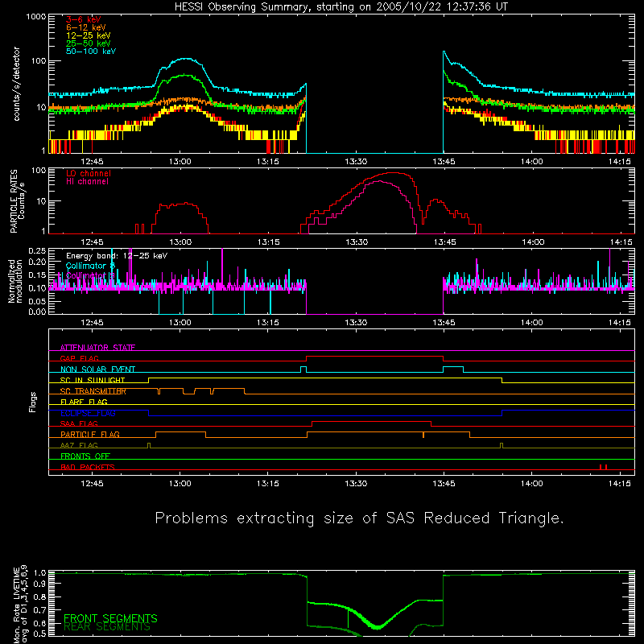The width and height of the screenshot is (644, 644).
Task: Click the AAZ_FLAG label
Action: 79,445
